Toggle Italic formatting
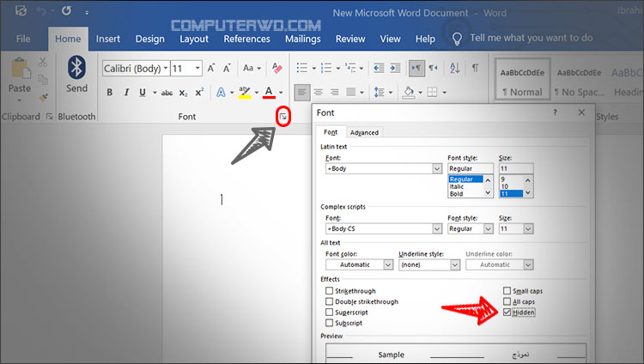The width and height of the screenshot is (644, 364). click(126, 93)
